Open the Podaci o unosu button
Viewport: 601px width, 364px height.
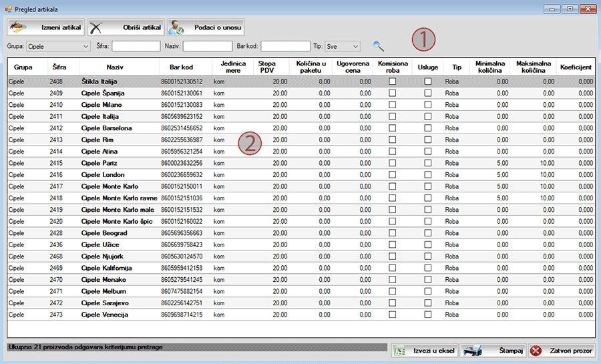[206, 27]
